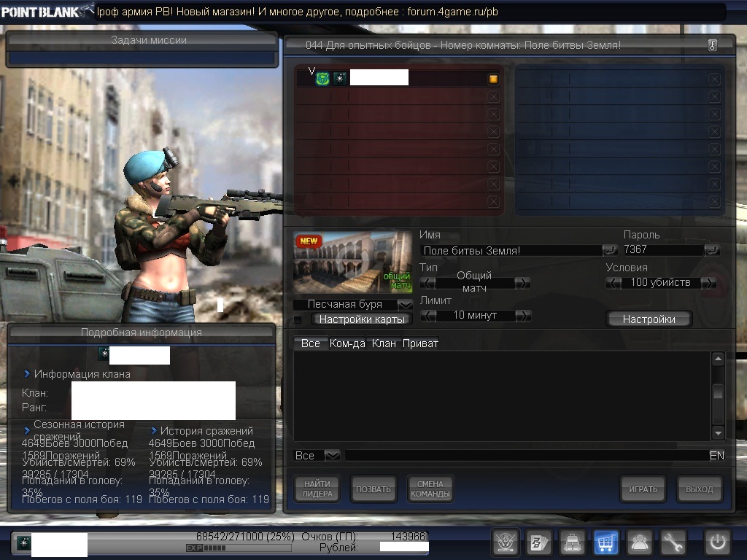747x560 pixels.
Task: Open options with the wrench icon
Action: point(673,542)
